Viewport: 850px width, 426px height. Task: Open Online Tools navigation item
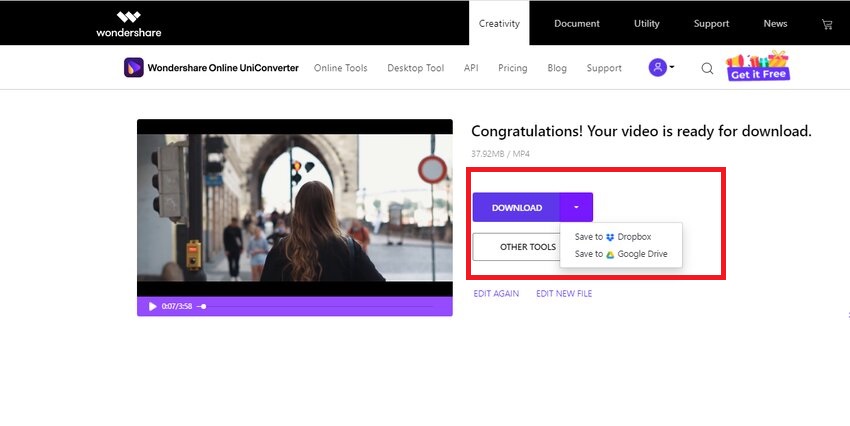coord(340,68)
